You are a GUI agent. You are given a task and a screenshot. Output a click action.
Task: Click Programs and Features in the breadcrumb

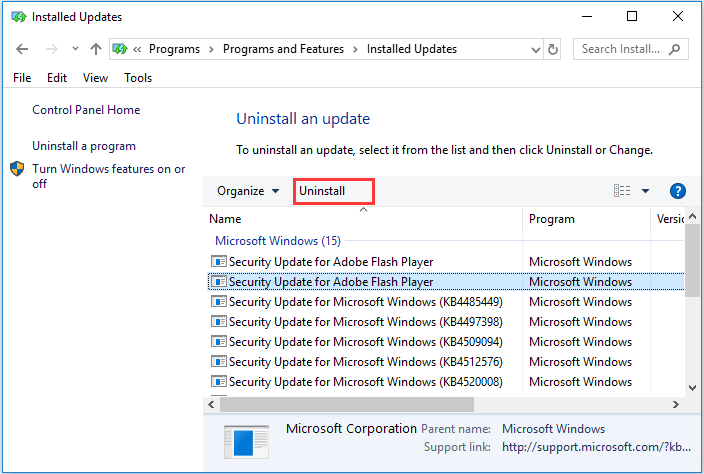pyautogui.click(x=283, y=49)
